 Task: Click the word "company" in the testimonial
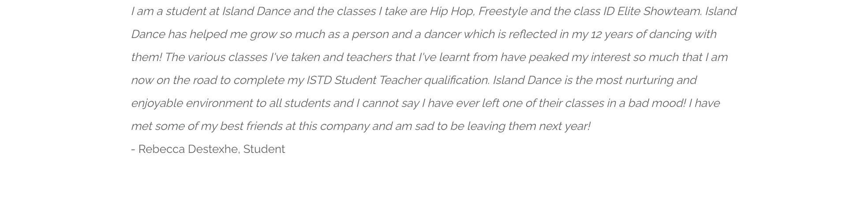click(344, 126)
